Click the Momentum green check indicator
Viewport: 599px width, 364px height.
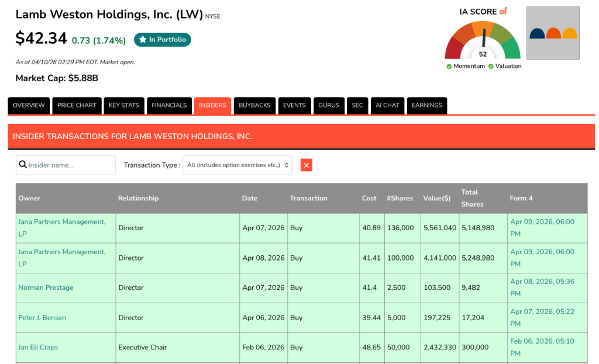pos(449,67)
